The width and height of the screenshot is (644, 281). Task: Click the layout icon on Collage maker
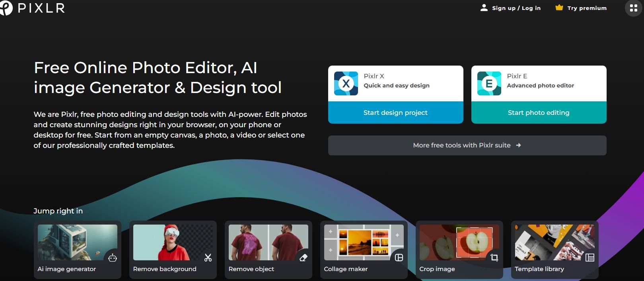pos(399,258)
